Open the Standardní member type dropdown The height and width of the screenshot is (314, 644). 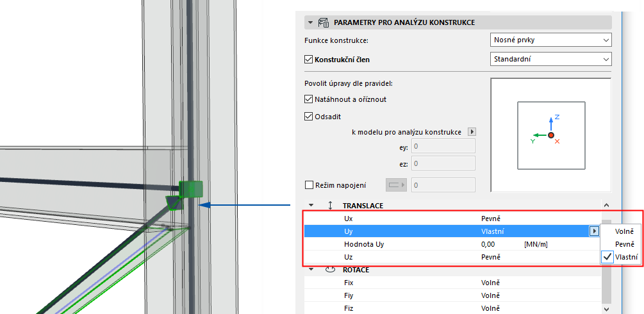(551, 59)
